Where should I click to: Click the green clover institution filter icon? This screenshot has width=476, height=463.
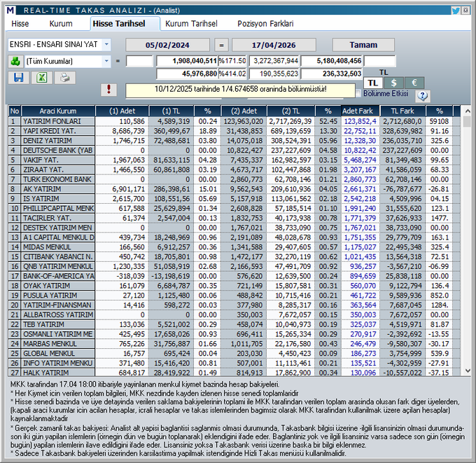point(15,62)
